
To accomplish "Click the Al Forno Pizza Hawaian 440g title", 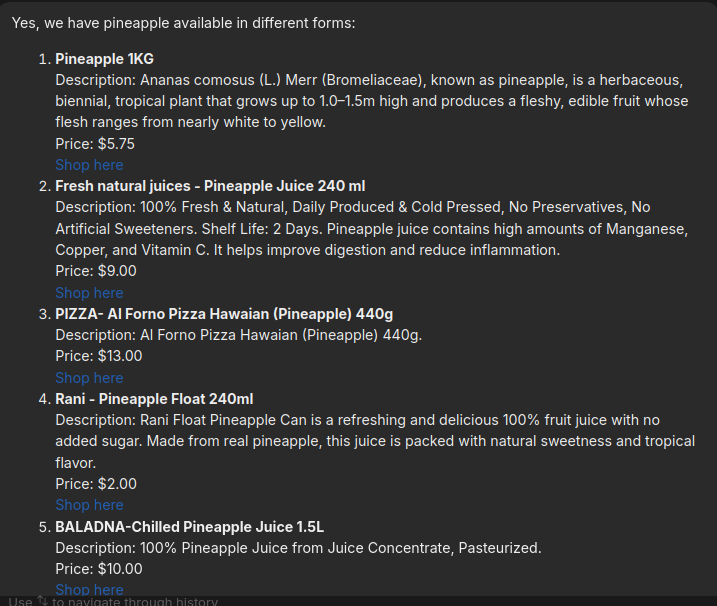I will [x=224, y=314].
